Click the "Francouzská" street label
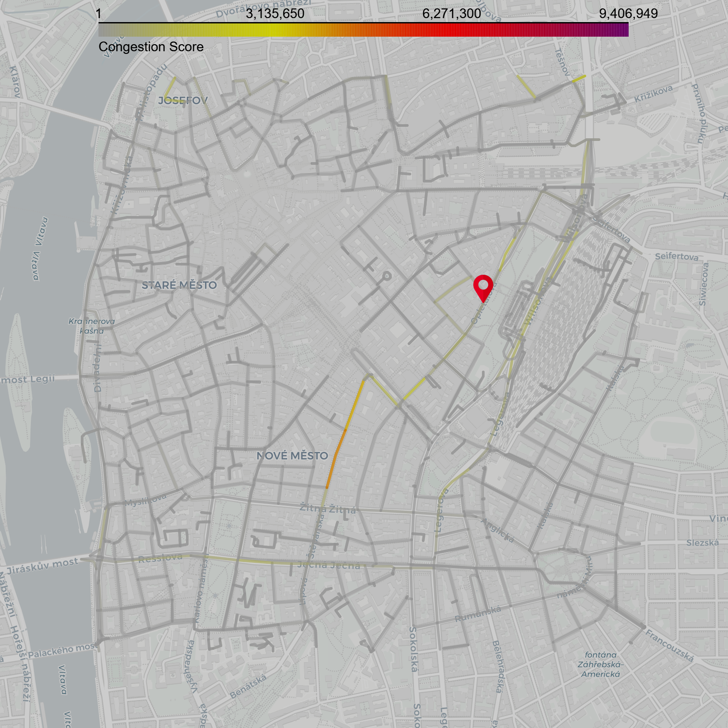 669,646
